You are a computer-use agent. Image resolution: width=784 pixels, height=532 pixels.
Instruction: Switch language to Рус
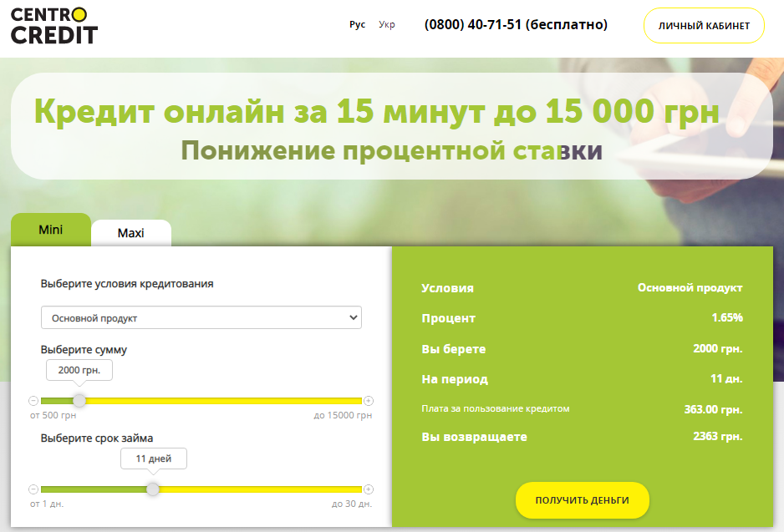[x=357, y=24]
